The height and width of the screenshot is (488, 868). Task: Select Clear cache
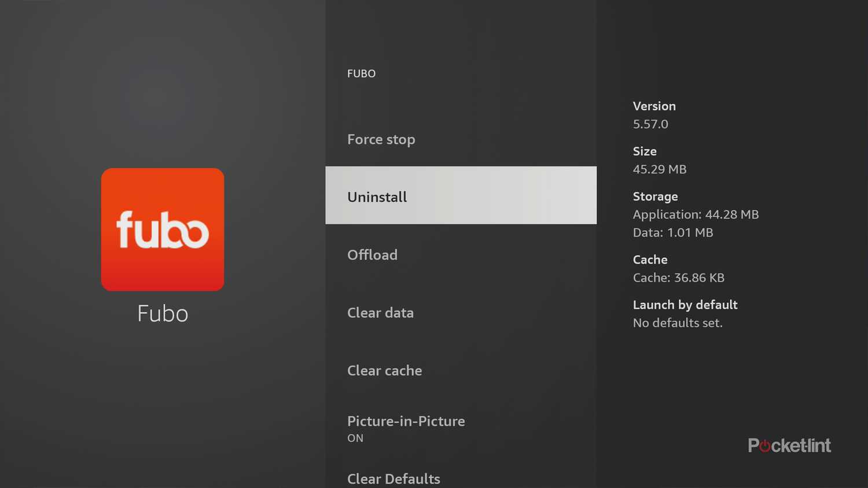[461, 370]
